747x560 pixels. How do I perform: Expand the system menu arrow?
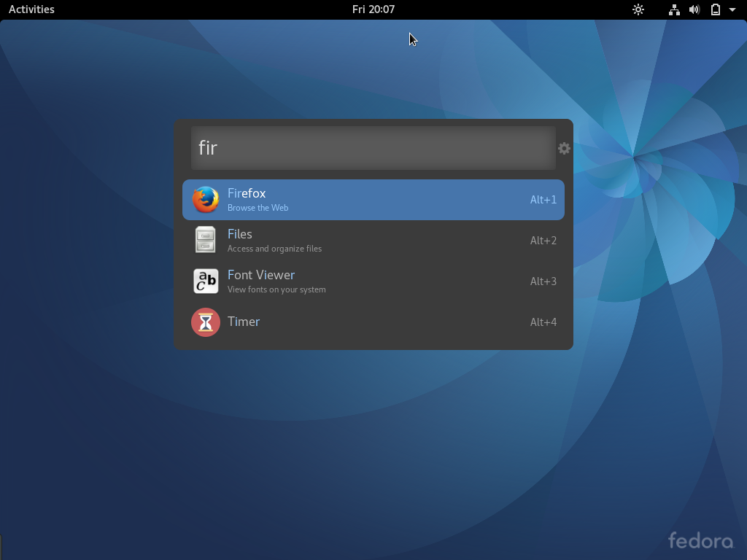(x=732, y=9)
